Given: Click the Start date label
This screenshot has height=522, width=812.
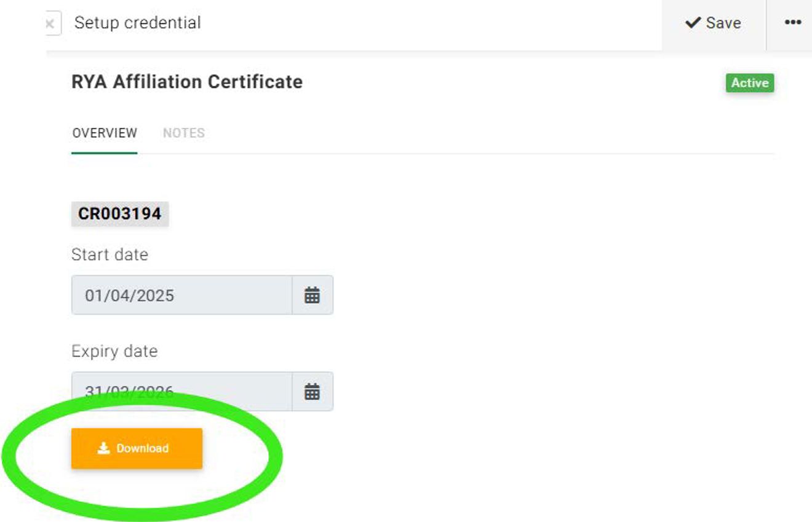Looking at the screenshot, I should pos(109,255).
